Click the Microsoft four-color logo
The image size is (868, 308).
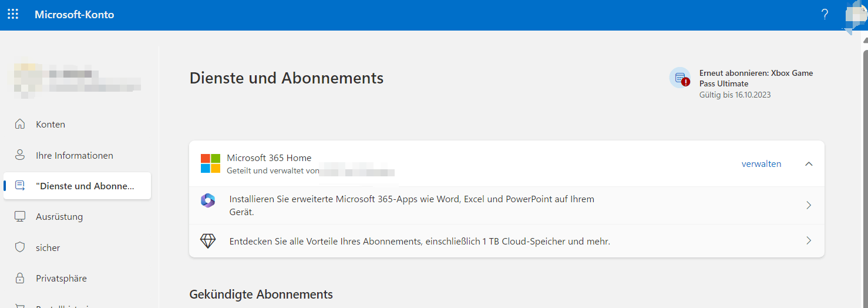[x=210, y=163]
